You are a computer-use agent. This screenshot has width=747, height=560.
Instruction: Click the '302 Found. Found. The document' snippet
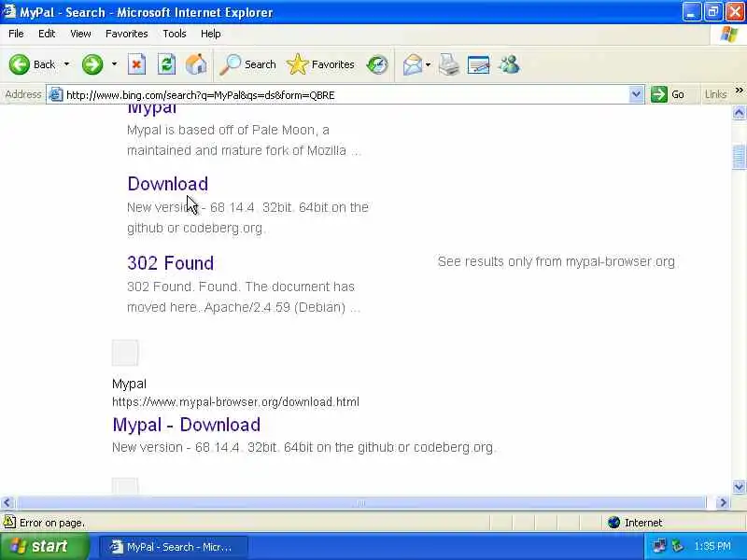point(244,297)
